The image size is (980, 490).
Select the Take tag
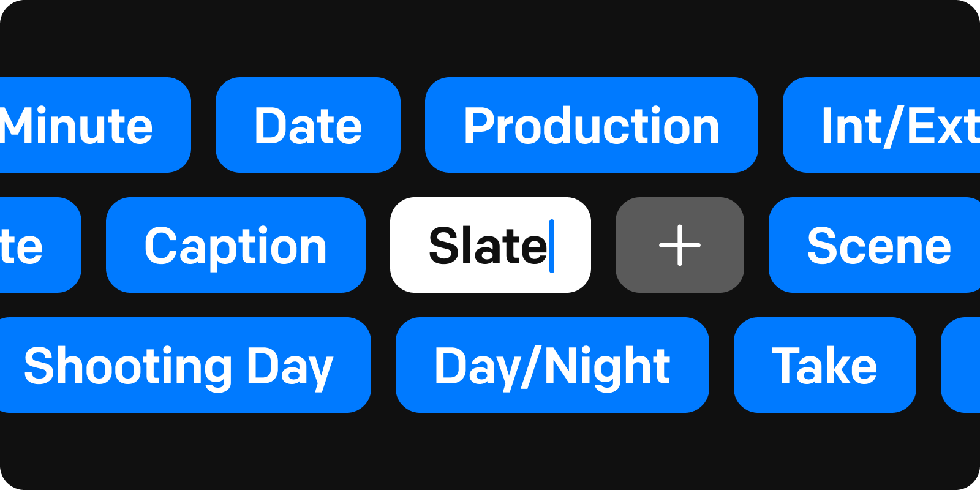coord(824,365)
